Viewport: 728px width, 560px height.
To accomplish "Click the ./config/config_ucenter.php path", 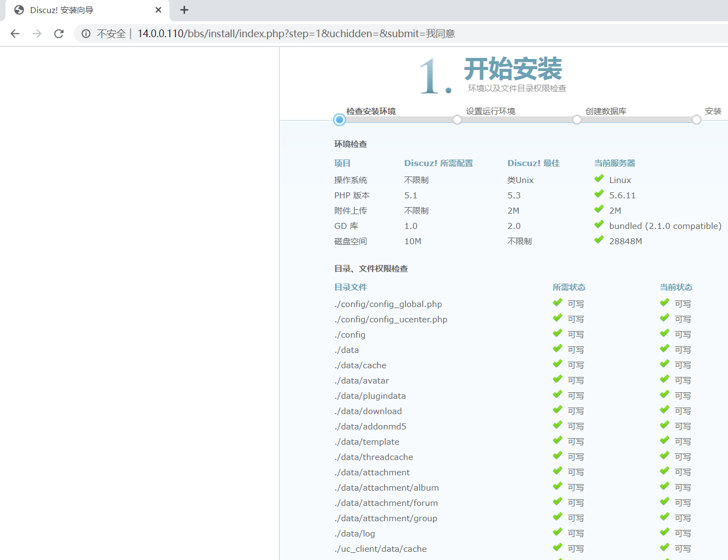I will tap(391, 320).
